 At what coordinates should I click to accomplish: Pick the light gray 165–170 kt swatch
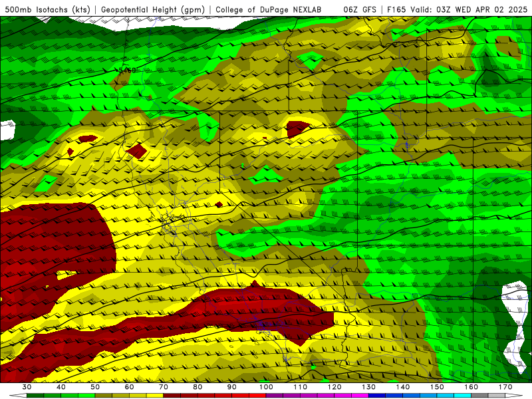coord(497,396)
